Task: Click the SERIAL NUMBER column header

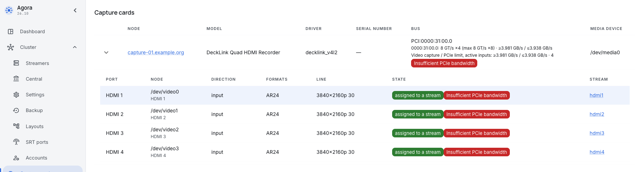Action: (374, 29)
